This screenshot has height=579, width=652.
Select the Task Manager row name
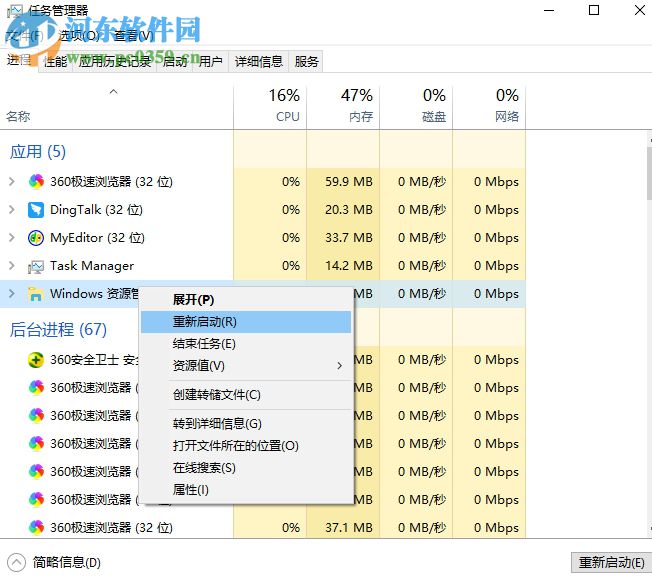[92, 266]
